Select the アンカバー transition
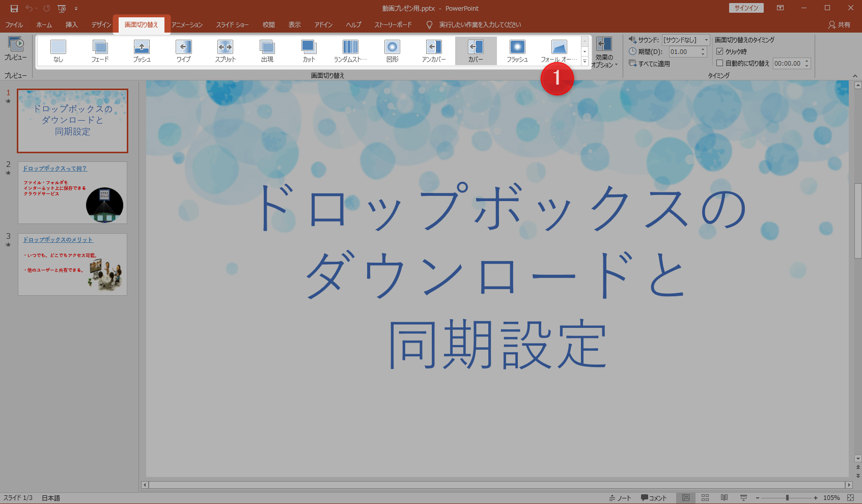Viewport: 862px width, 504px height. click(434, 51)
